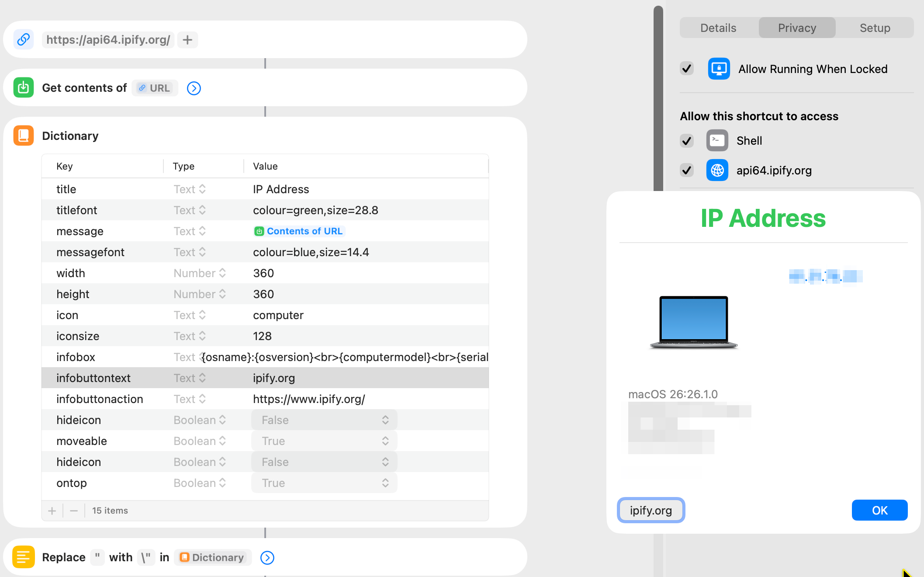Click the laptop computer icon in dialog
Screen dimensions: 924x577
pos(693,322)
